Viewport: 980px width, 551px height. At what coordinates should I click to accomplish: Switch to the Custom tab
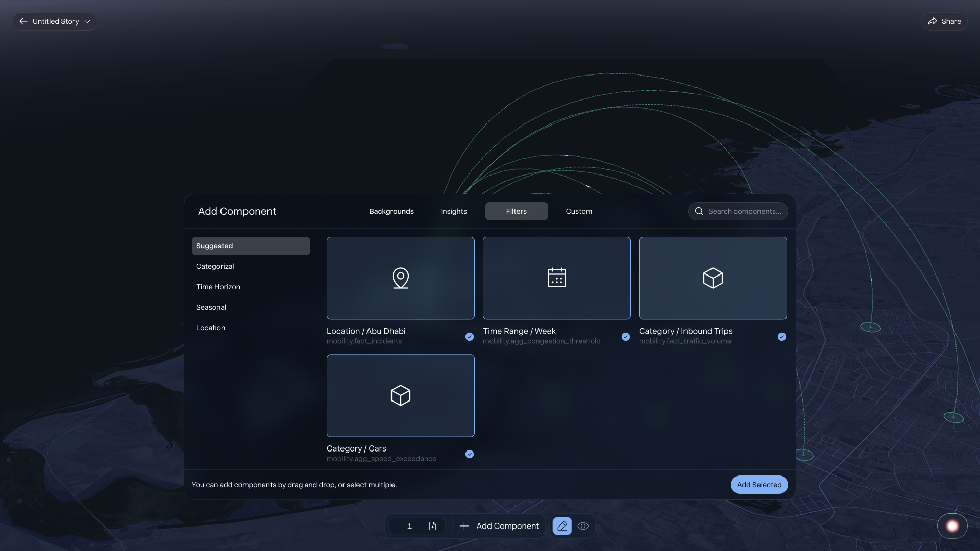578,211
